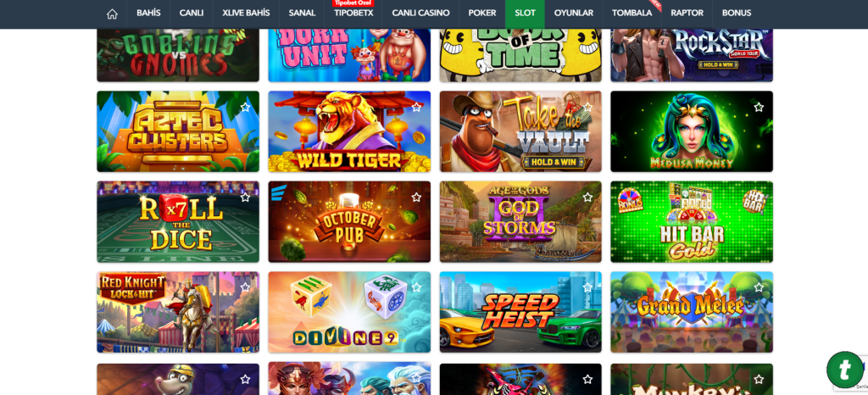Viewport: 868px width, 395px height.
Task: Select the XLIVE BAHIS menu item
Action: pyautogui.click(x=246, y=14)
